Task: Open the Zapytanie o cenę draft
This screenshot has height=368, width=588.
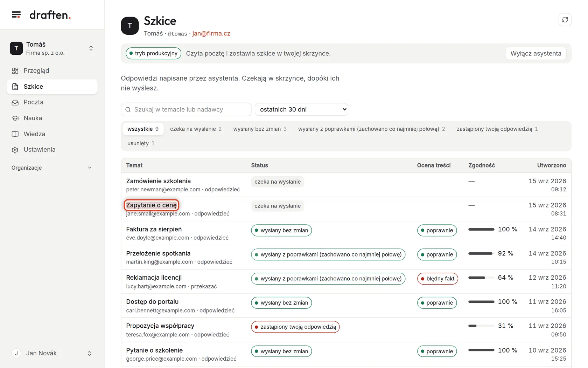Action: point(152,205)
